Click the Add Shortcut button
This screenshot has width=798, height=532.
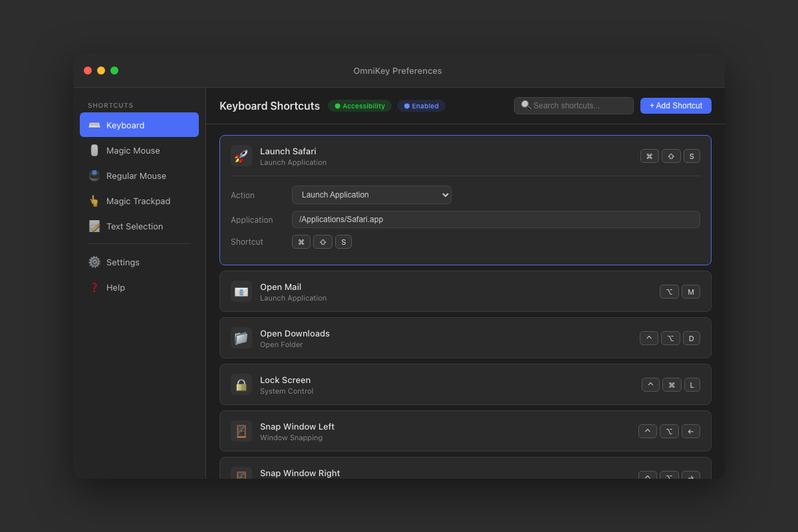coord(675,106)
